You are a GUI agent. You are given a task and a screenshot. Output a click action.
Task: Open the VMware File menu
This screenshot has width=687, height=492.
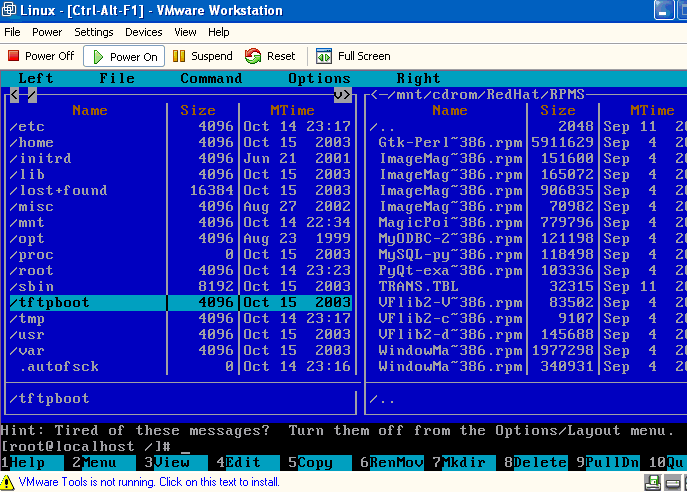pos(12,32)
